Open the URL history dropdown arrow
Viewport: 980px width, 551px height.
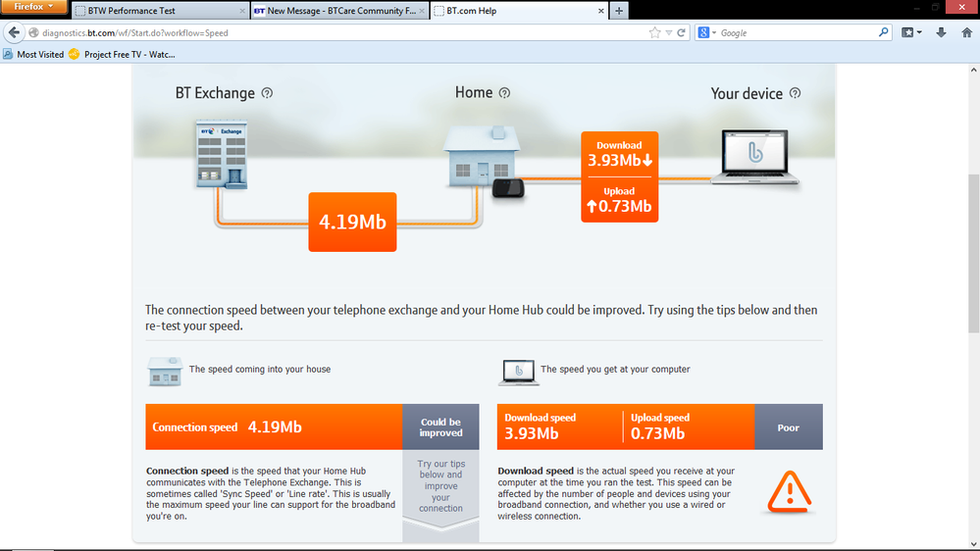(669, 33)
